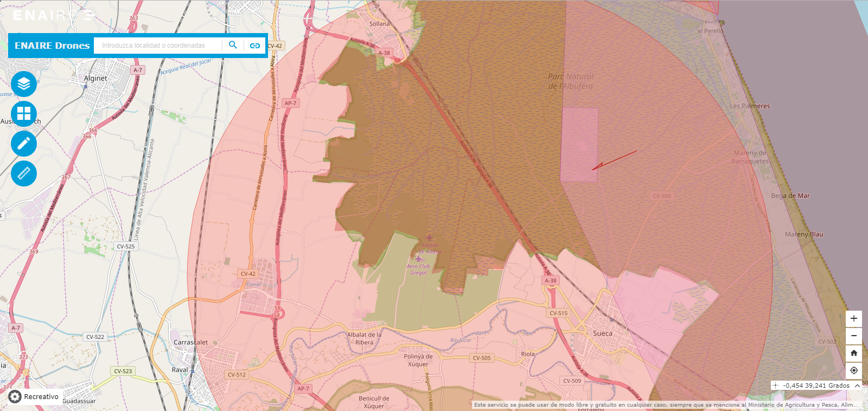Toggle the coordinate crosshair capture mode

pyautogui.click(x=776, y=386)
